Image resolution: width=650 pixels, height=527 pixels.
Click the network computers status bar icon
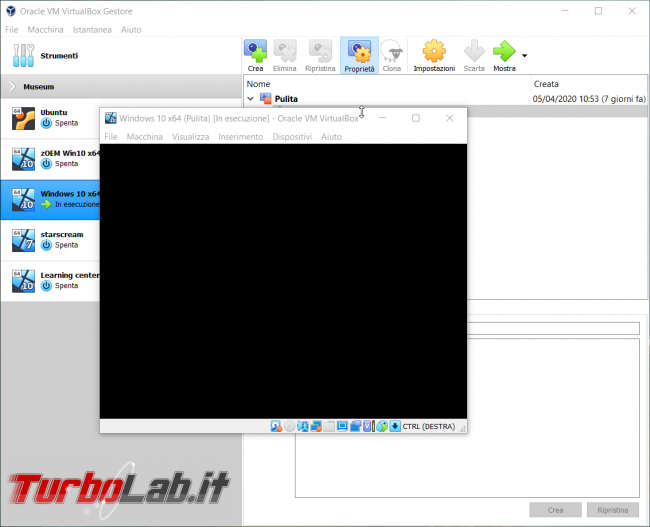coord(303,426)
